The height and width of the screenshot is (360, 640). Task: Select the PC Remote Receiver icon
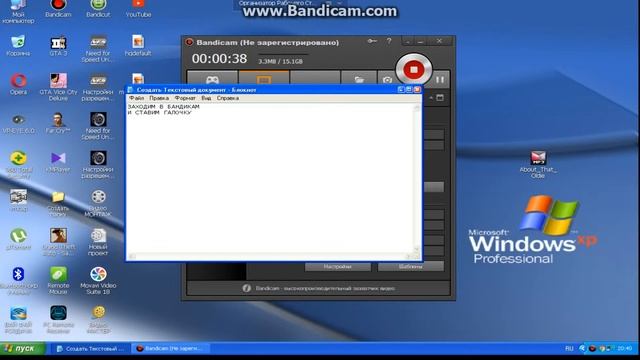pyautogui.click(x=58, y=320)
